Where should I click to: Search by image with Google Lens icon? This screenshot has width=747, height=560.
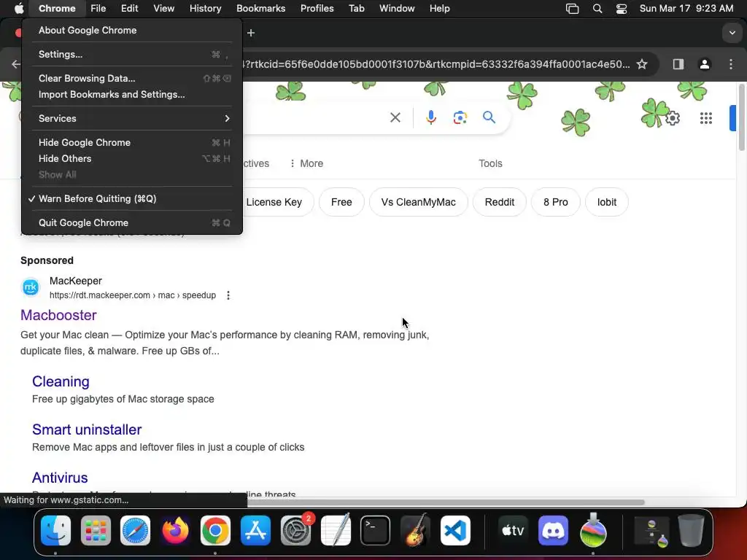[x=460, y=117]
